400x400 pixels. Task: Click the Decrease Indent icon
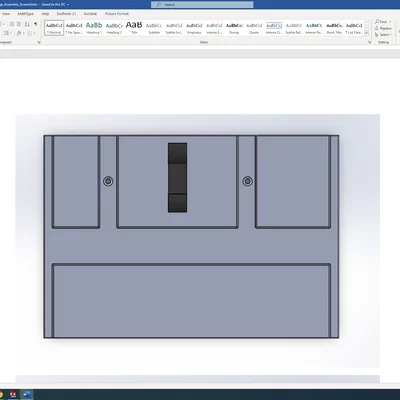click(x=12, y=24)
